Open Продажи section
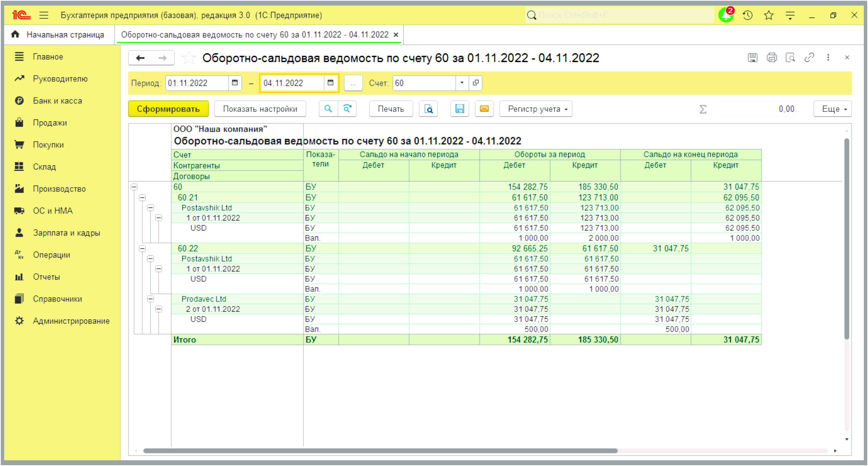 [50, 122]
